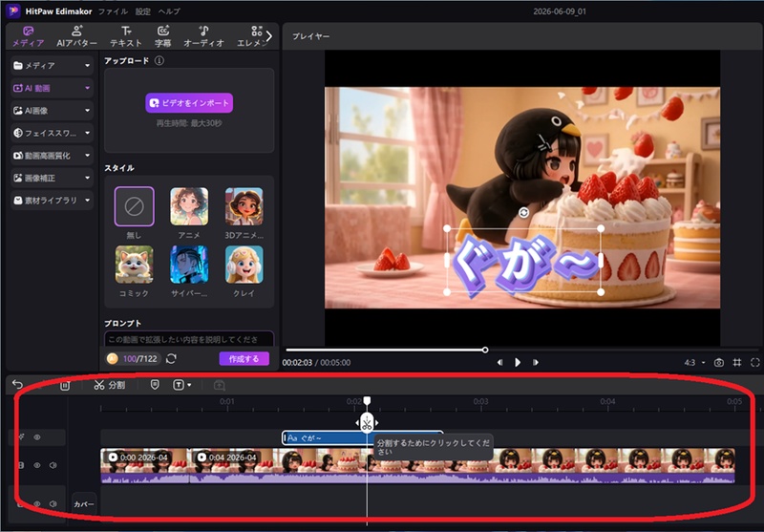Screen dimensions: 764x532
Task: Click play icon on the 0:04 clip
Action: coord(202,457)
